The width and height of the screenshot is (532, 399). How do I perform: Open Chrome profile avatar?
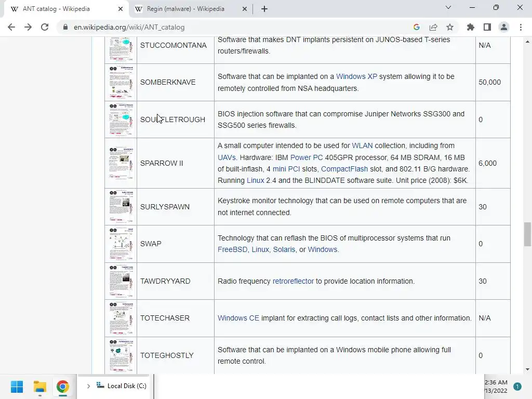tap(504, 27)
